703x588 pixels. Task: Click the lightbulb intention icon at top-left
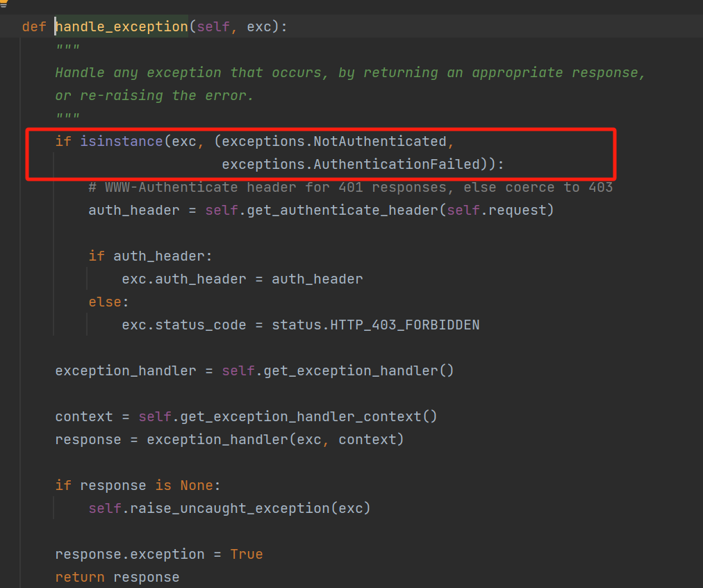[3, 3]
